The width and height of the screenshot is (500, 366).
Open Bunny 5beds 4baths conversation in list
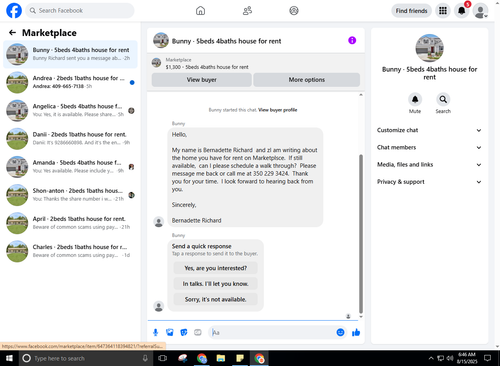click(x=70, y=54)
